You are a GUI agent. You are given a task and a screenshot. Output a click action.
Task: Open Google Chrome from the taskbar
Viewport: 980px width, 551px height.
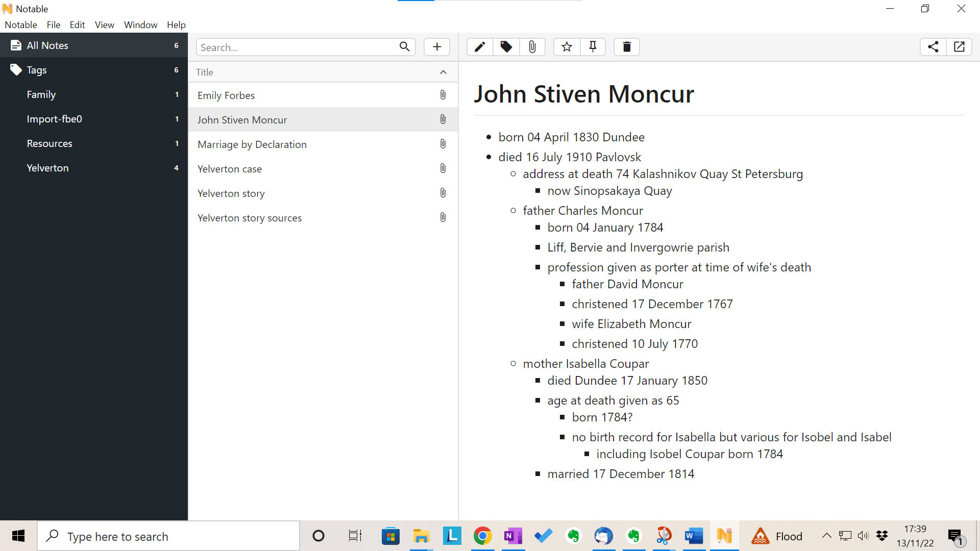(482, 536)
